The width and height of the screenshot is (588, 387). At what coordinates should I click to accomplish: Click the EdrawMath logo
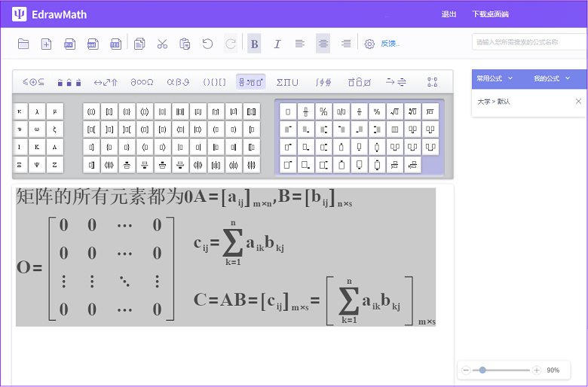click(49, 14)
